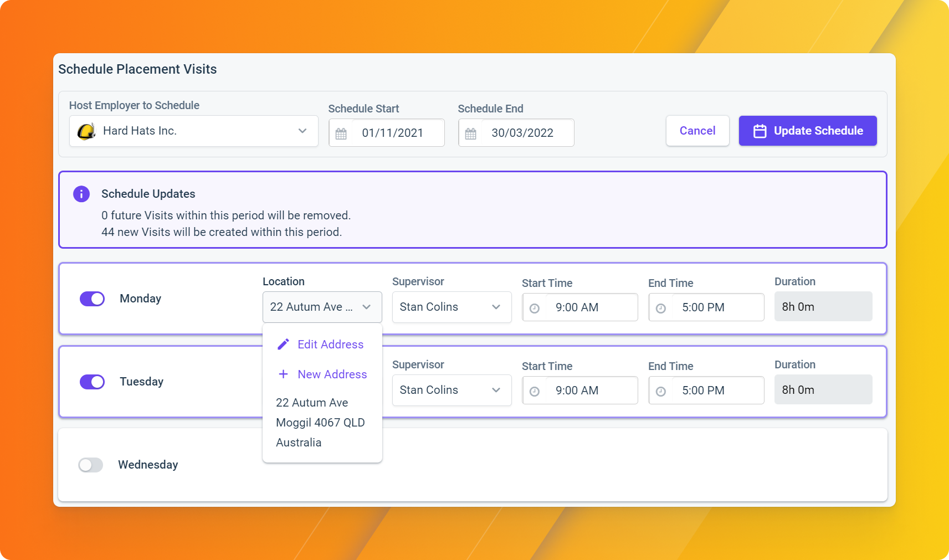Click the Monday End Time 5:00 PM field
949x560 pixels.
(x=706, y=307)
